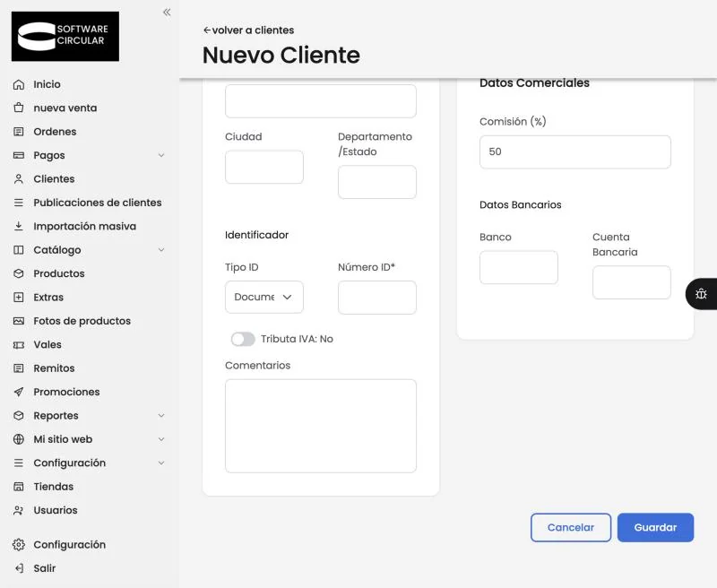The width and height of the screenshot is (717, 588).
Task: Click the Importación masiva download icon
Action: (x=19, y=227)
